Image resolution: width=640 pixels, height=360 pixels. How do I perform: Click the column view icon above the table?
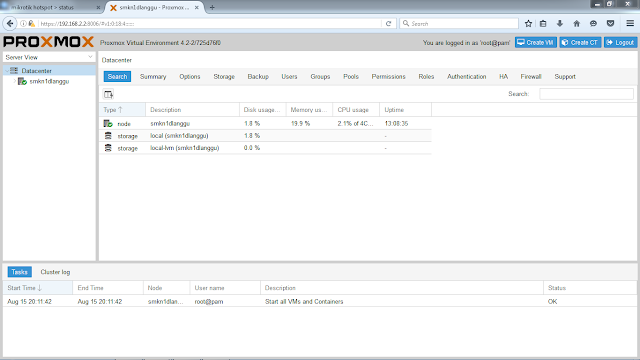[108, 94]
